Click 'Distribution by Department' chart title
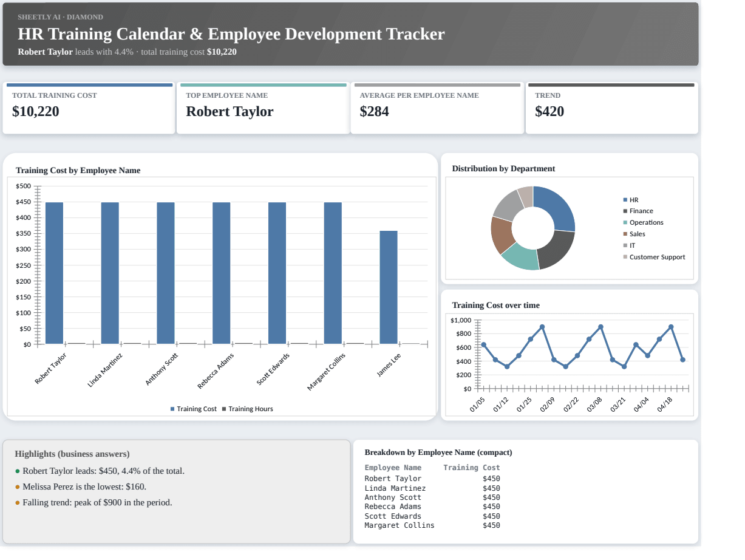This screenshot has height=560, width=745. click(x=503, y=169)
